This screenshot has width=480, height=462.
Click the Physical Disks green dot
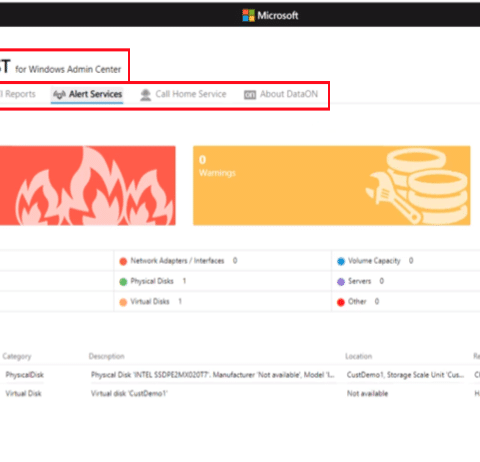(x=123, y=282)
